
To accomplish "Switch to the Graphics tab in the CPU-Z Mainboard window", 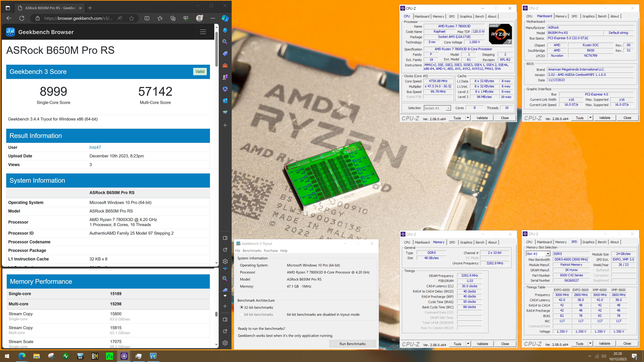I will 588,16.
